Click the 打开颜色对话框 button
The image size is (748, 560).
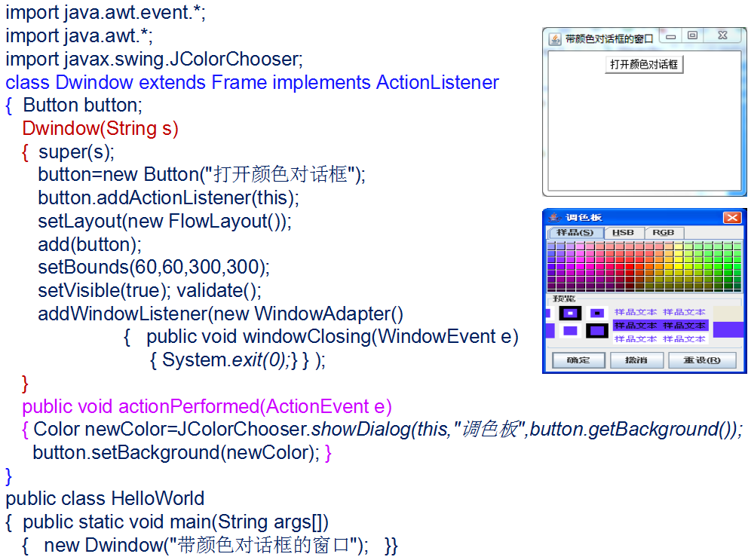tap(645, 64)
